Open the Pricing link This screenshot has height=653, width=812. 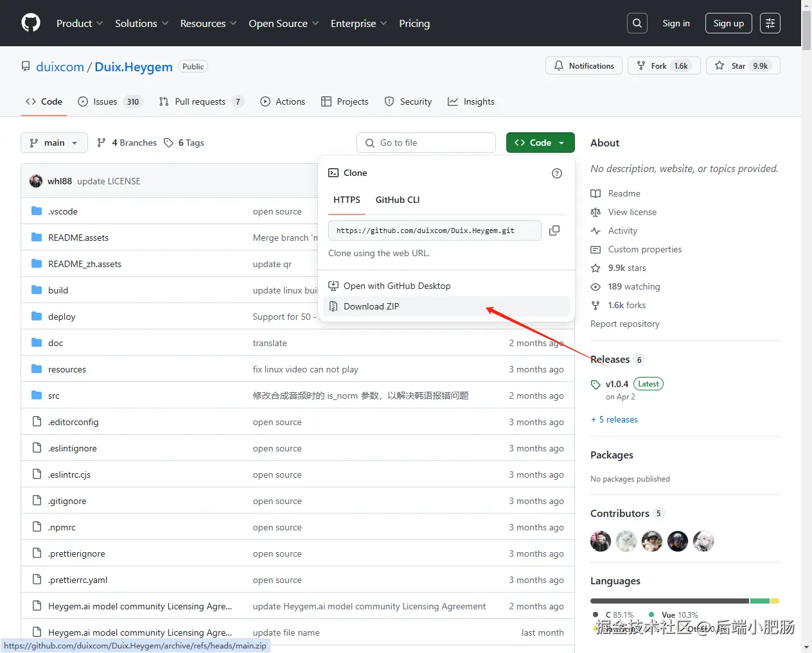pos(414,23)
